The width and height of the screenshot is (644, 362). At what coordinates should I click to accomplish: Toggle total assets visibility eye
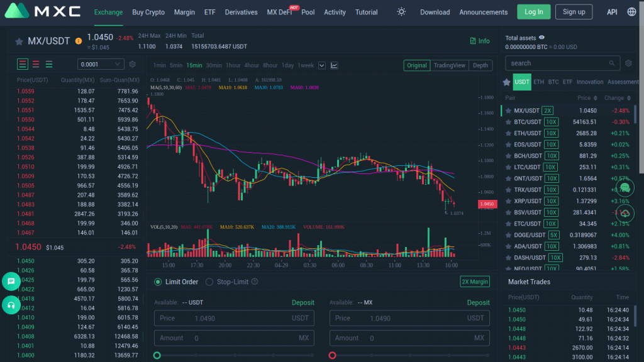coord(541,38)
